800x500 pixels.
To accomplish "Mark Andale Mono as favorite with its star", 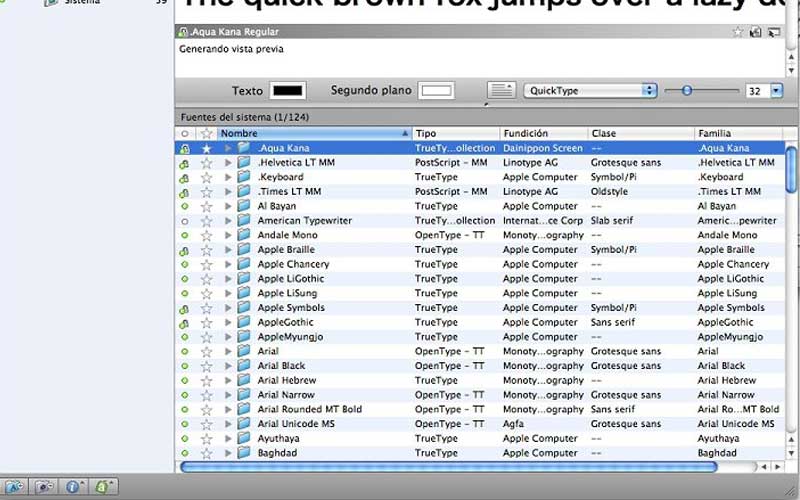I will click(206, 236).
